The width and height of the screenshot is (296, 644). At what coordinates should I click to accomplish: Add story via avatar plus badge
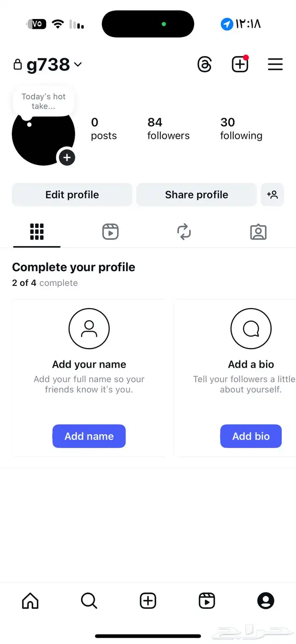pos(67,158)
